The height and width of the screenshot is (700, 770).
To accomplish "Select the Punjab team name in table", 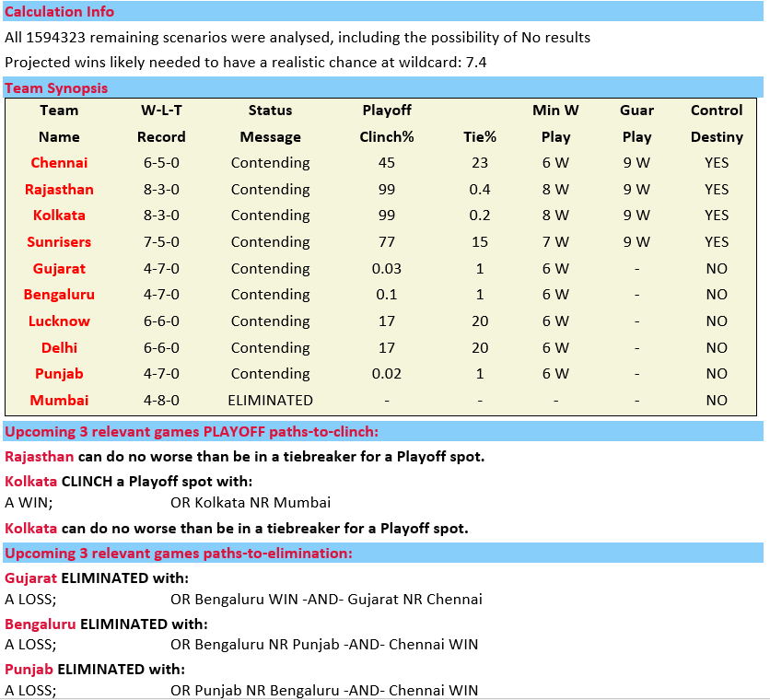I will point(59,373).
